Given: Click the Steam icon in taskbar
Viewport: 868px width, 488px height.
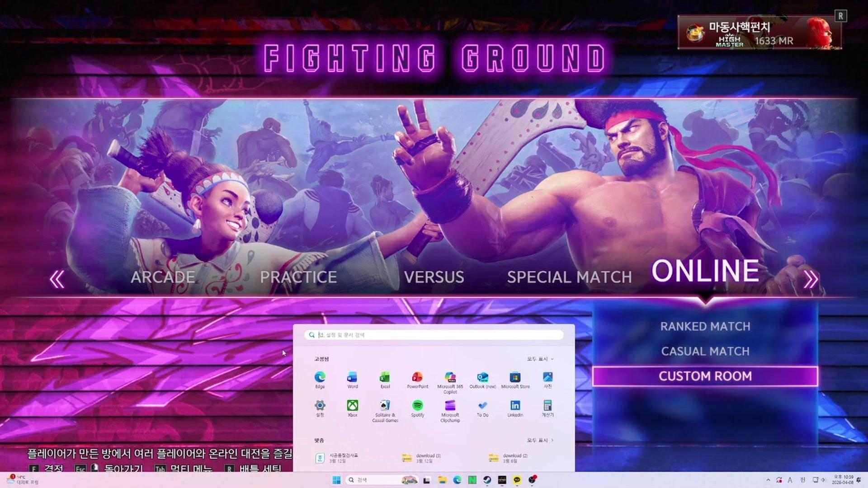Looking at the screenshot, I should point(487,480).
